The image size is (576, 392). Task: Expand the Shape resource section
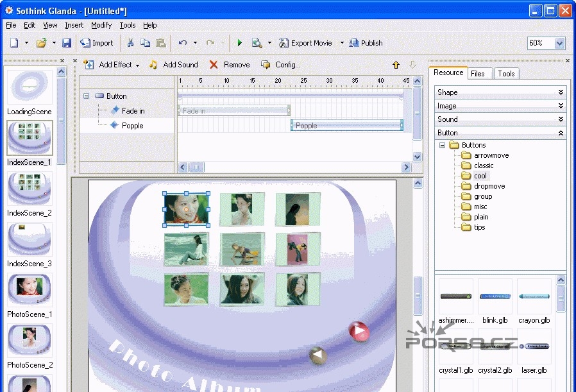point(561,92)
